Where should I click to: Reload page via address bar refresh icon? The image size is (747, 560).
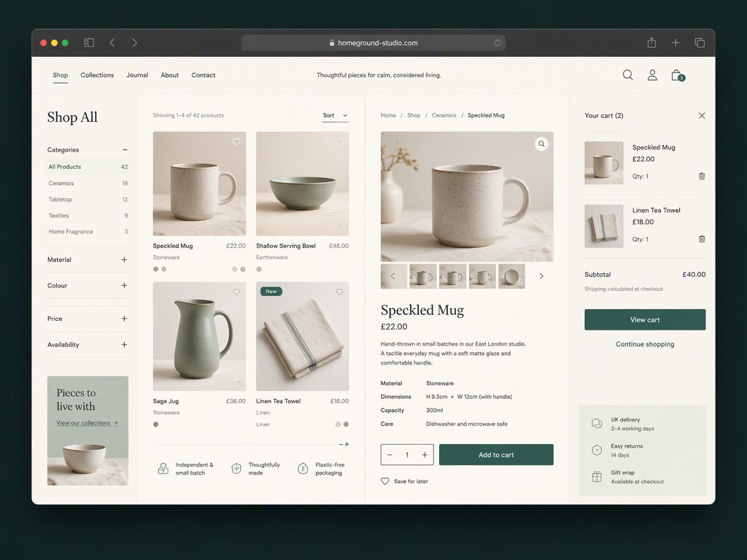(x=498, y=43)
